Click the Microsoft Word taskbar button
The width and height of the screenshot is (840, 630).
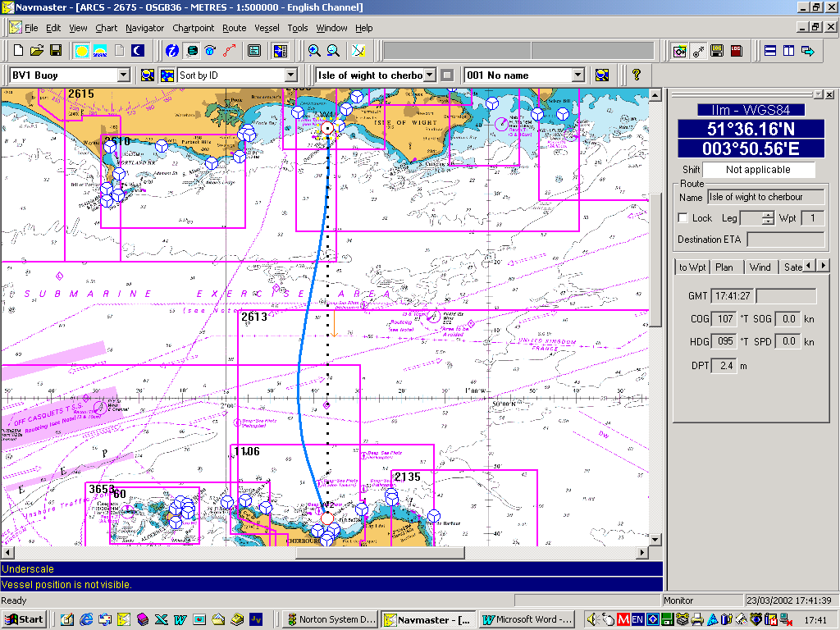pyautogui.click(x=527, y=619)
